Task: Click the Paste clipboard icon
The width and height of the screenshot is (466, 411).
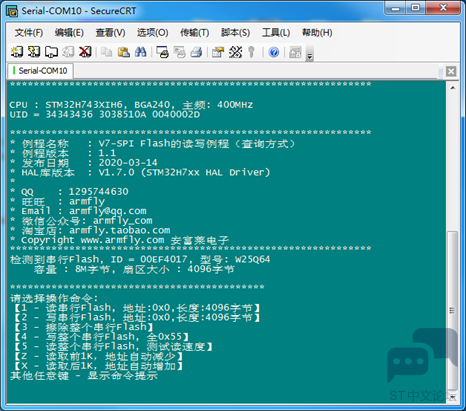Action: (x=124, y=52)
